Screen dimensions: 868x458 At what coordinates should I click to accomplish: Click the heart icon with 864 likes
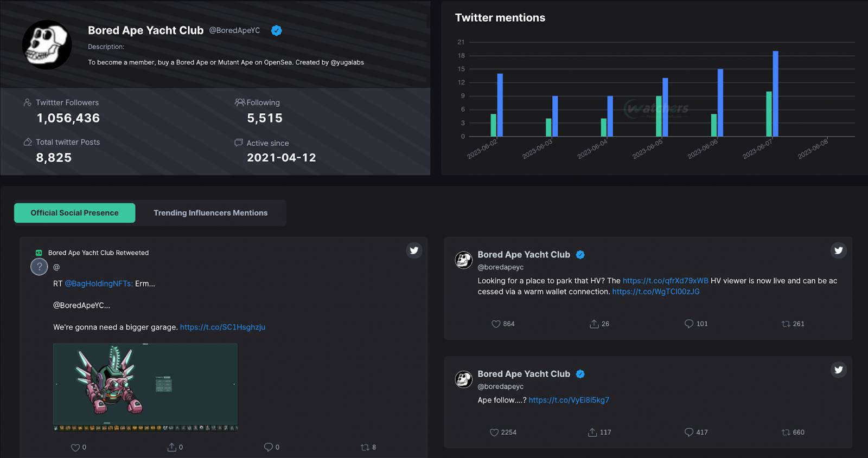pos(496,324)
